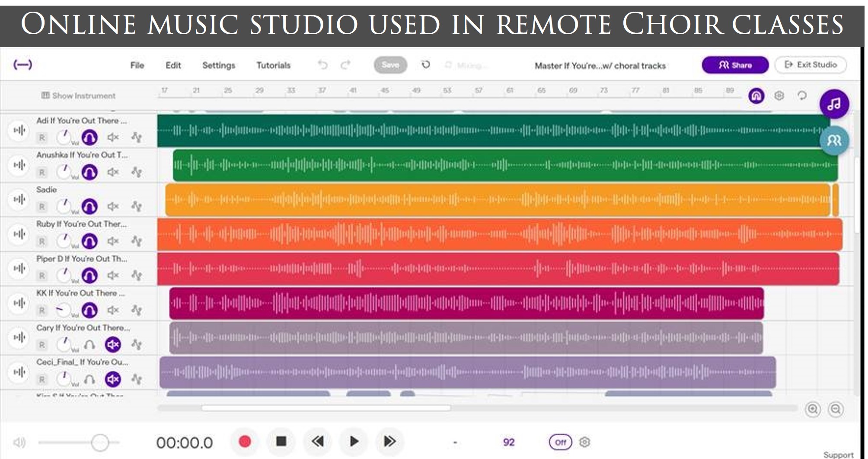Adjust the master volume slider
The image size is (868, 459).
pyautogui.click(x=100, y=443)
